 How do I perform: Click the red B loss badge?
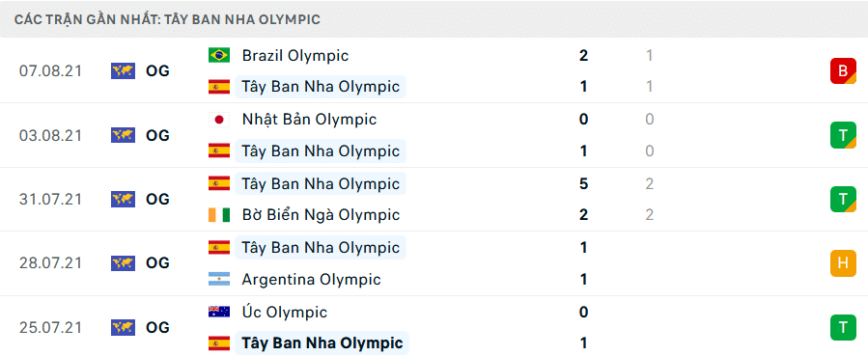[x=843, y=70]
